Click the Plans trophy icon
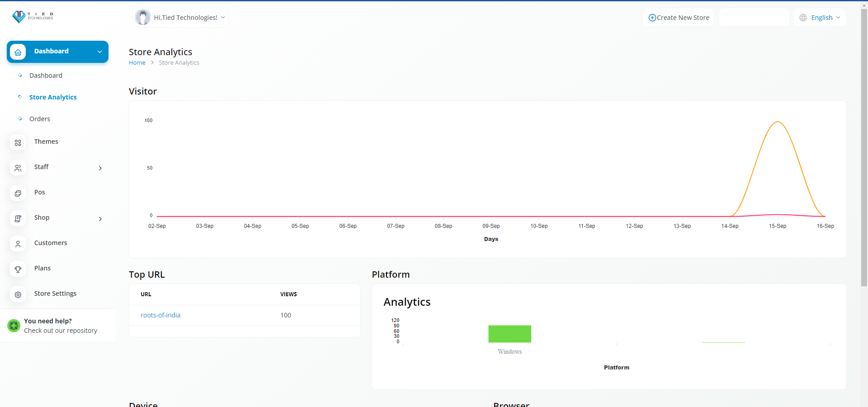The image size is (868, 407). (18, 269)
